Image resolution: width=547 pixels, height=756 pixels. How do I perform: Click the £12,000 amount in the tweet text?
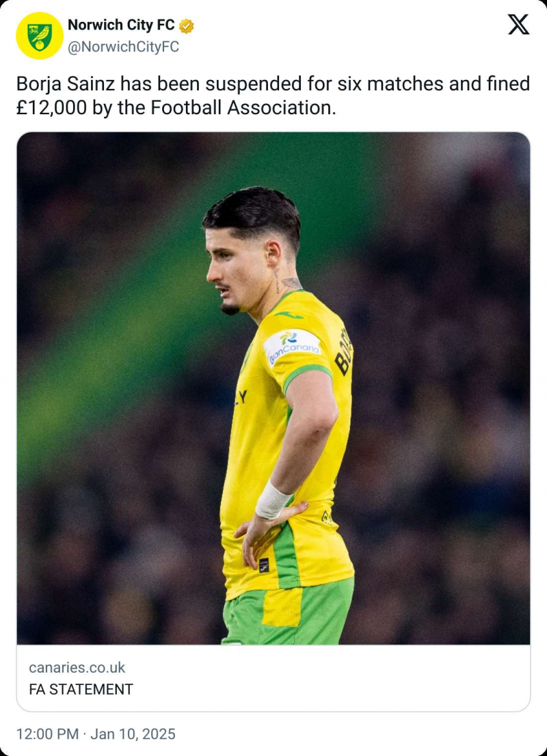[51, 107]
